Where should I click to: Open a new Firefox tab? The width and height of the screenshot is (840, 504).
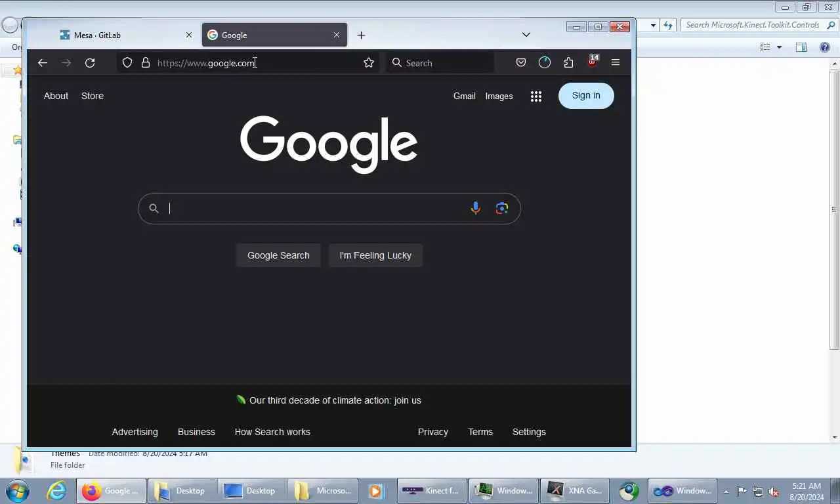click(361, 35)
